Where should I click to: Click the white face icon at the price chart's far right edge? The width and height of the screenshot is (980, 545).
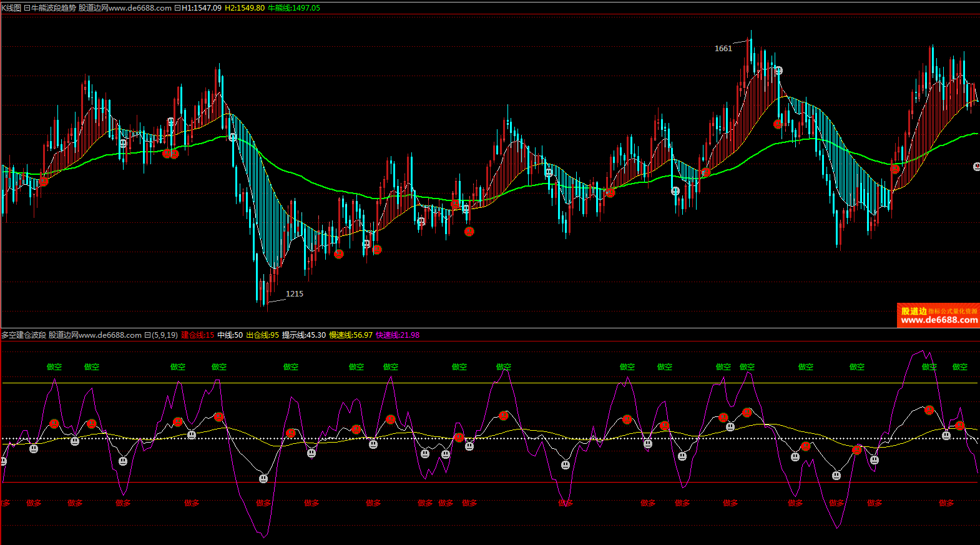[x=976, y=166]
